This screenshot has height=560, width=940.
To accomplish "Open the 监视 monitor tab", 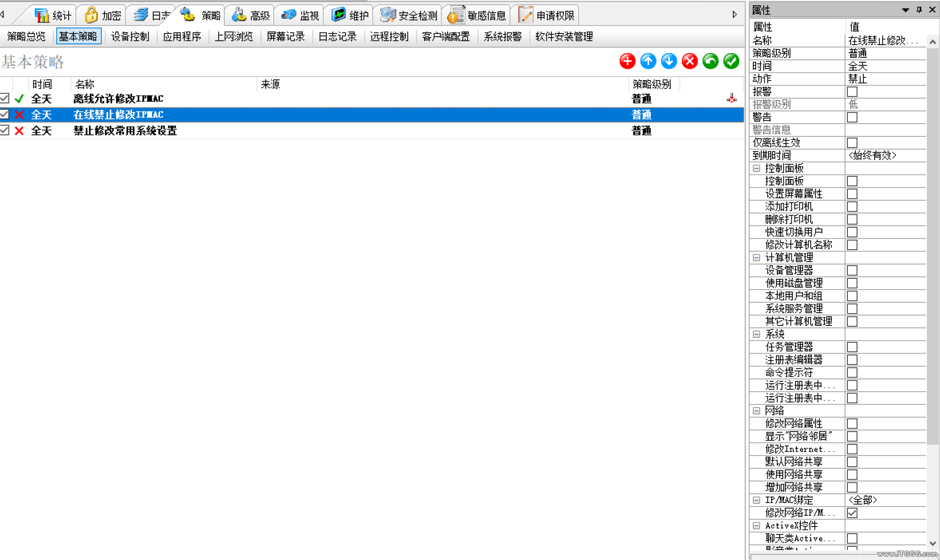I will pos(300,16).
